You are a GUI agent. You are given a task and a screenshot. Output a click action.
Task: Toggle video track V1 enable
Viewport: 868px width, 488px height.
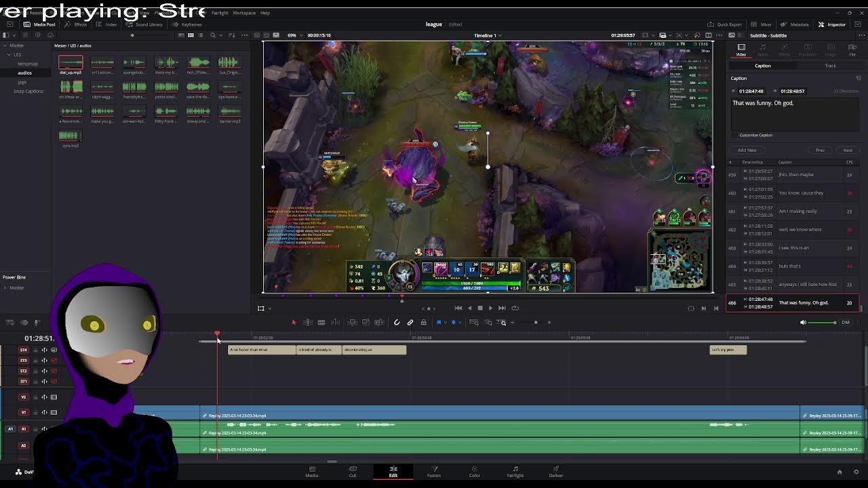[54, 412]
